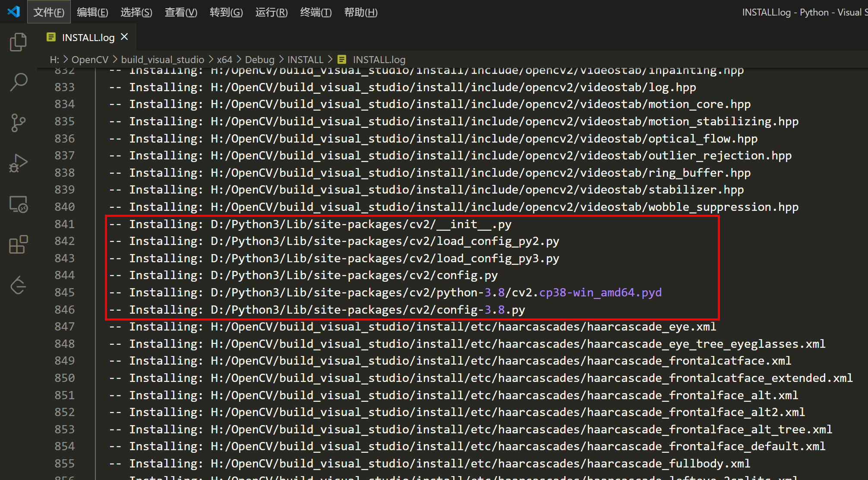
Task: Click 'config-3.8.py' on line 846
Action: pyautogui.click(x=481, y=310)
